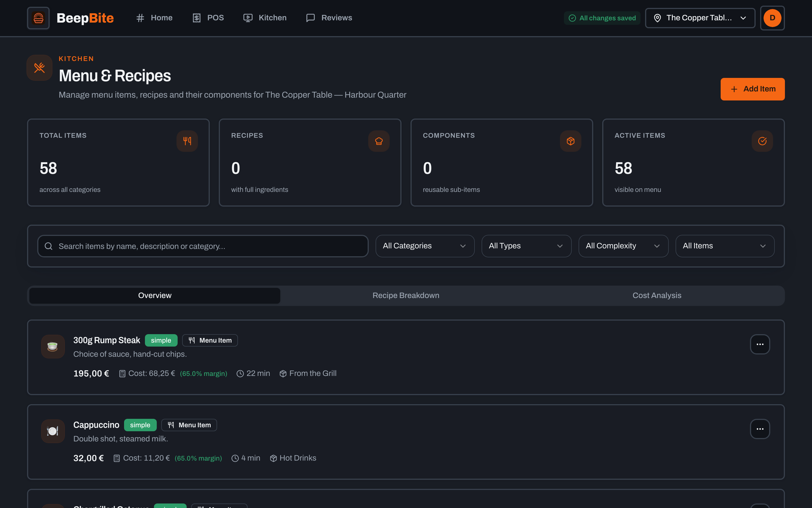The width and height of the screenshot is (812, 508).
Task: Go to the Home nav item
Action: (154, 18)
